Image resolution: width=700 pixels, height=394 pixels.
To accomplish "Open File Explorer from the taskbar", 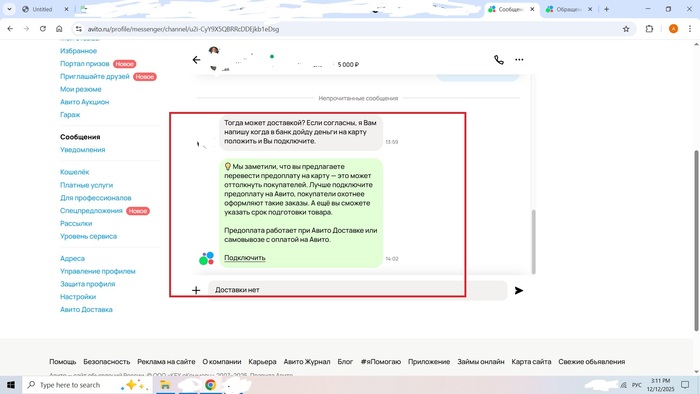I will pyautogui.click(x=165, y=385).
